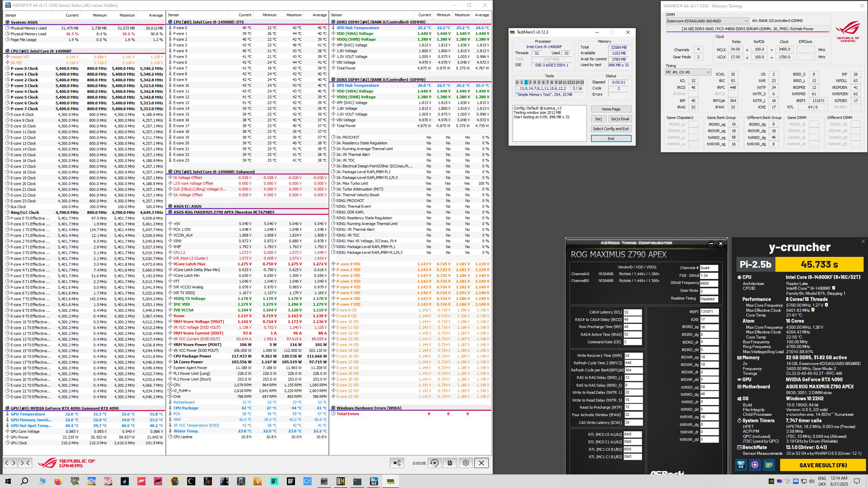
Task: Switch to the green memory module taskbar app
Action: pyautogui.click(x=390, y=481)
